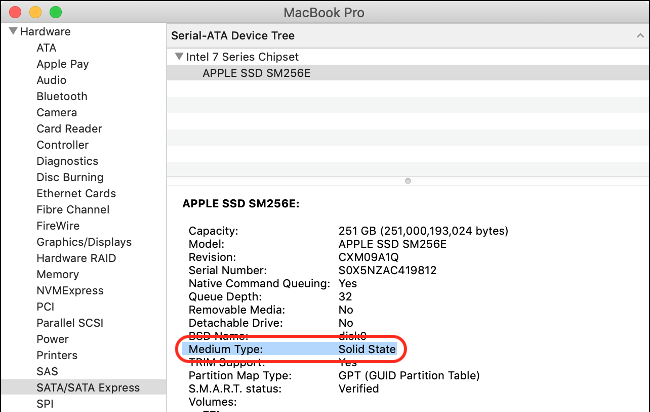Screen dimensions: 650x412
Task: Click the Medium Type label
Action: pos(226,349)
